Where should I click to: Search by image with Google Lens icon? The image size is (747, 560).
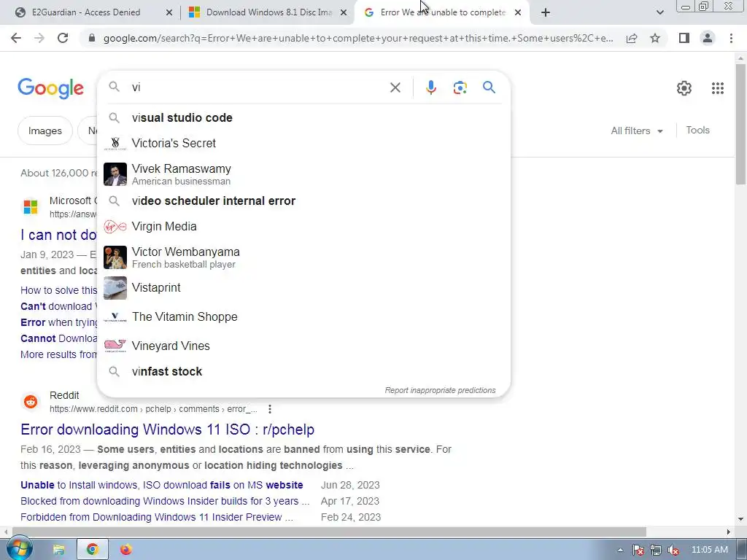[460, 87]
